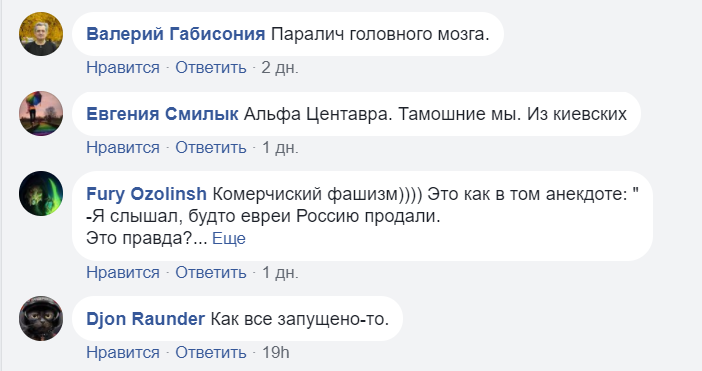702x371 pixels.
Task: Click the name Djon Raunder
Action: (x=146, y=319)
